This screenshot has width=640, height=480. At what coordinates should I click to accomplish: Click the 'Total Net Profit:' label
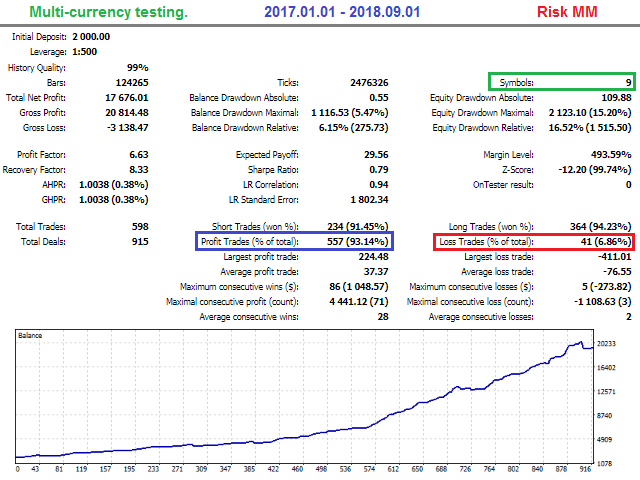36,98
